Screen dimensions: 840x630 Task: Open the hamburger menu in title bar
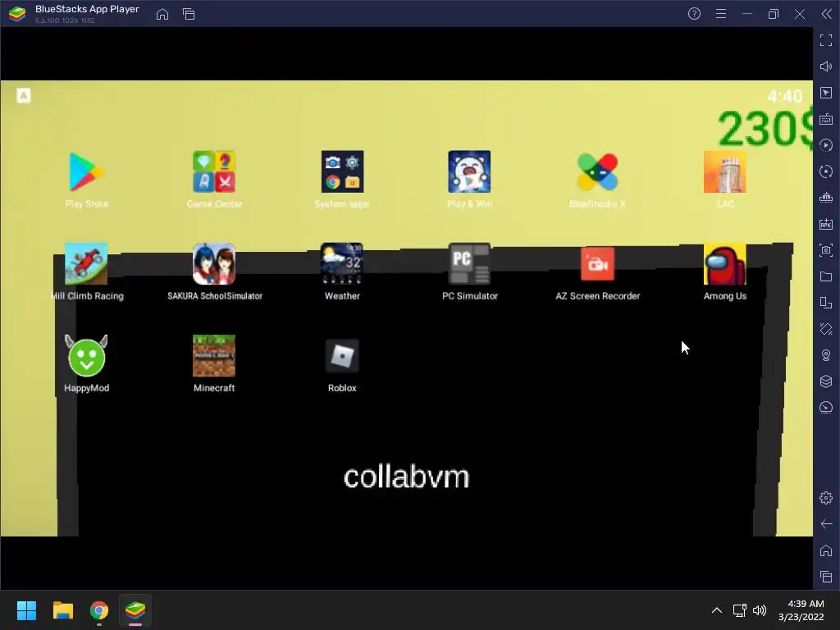(x=721, y=14)
